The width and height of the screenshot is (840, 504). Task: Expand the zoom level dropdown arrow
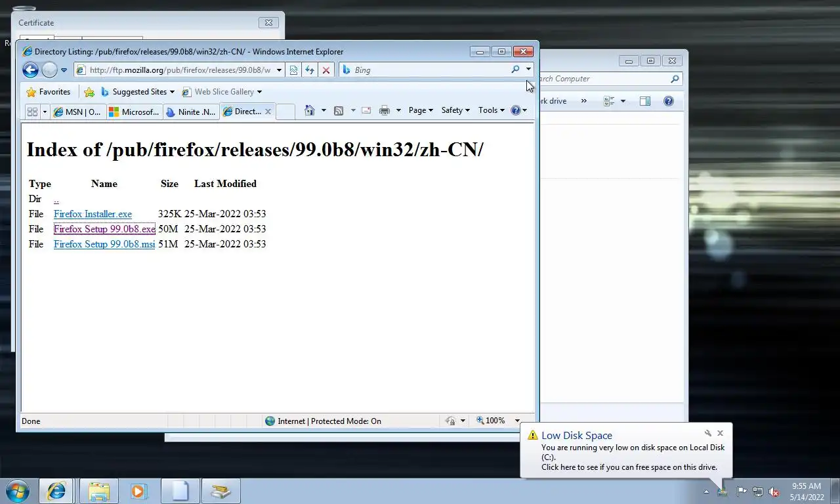click(517, 421)
